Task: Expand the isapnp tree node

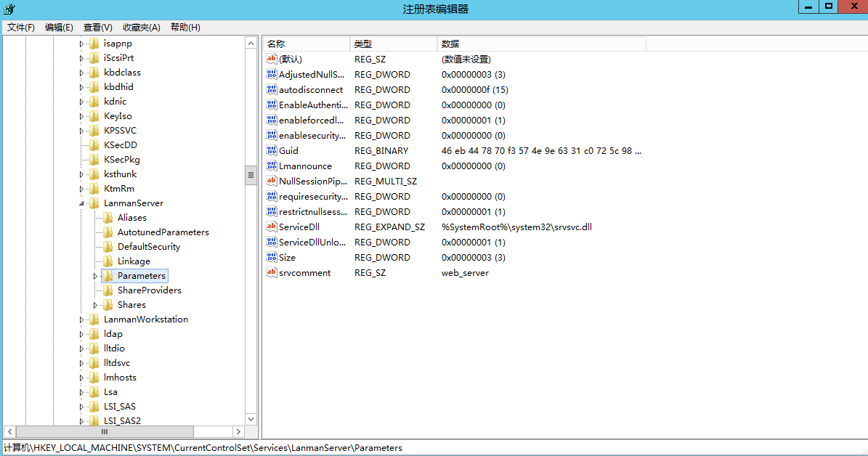Action: point(81,44)
